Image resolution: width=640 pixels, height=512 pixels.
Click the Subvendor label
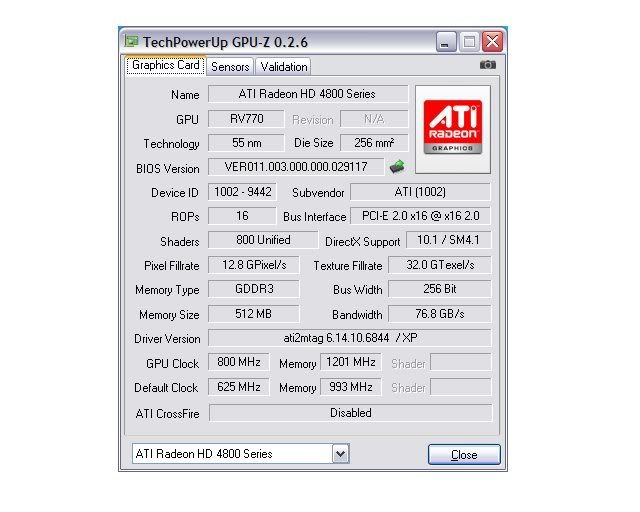pyautogui.click(x=318, y=193)
